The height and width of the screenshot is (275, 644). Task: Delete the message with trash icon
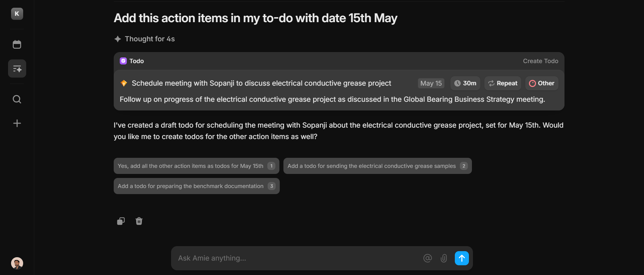click(x=139, y=221)
